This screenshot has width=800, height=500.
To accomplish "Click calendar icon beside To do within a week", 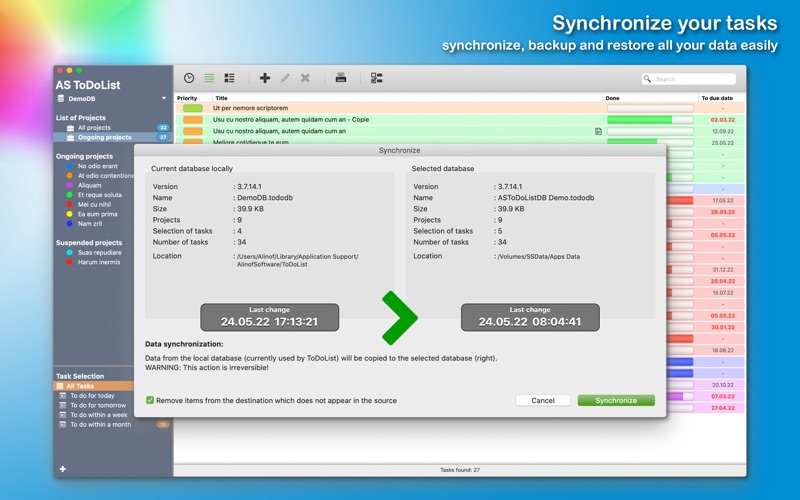I will 63,415.
